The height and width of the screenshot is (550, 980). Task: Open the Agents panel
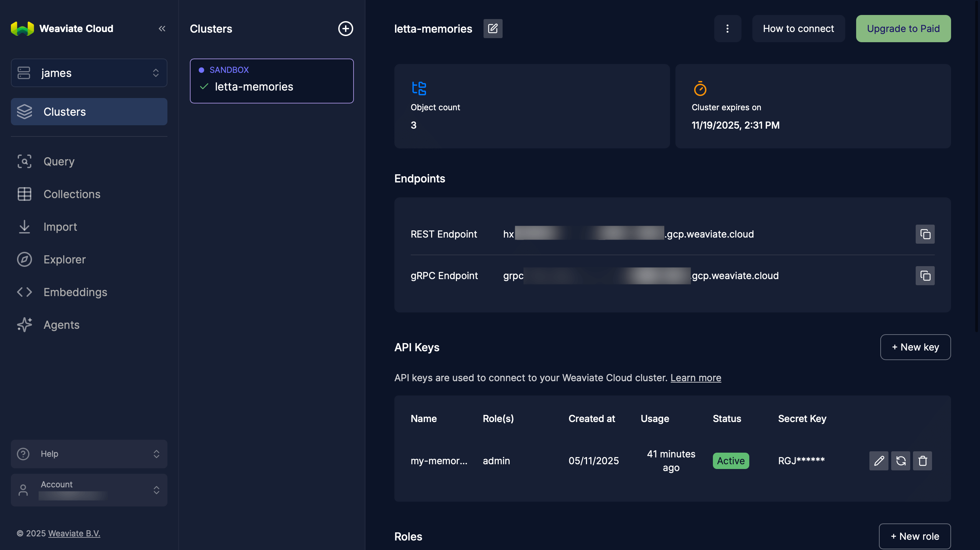click(x=61, y=325)
